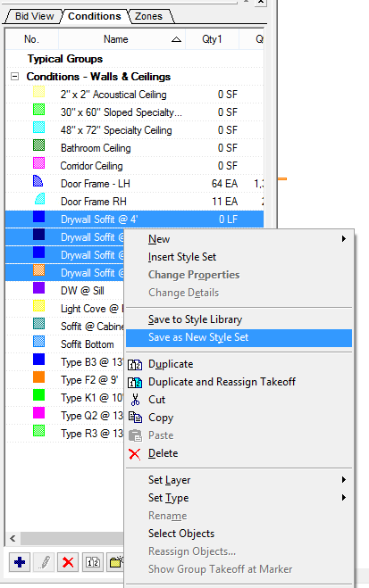Click the duplicate condition button in bottom toolbar

point(93,562)
